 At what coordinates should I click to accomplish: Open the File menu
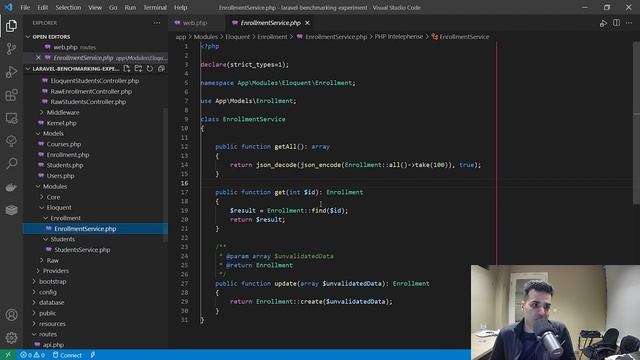pyautogui.click(x=25, y=7)
